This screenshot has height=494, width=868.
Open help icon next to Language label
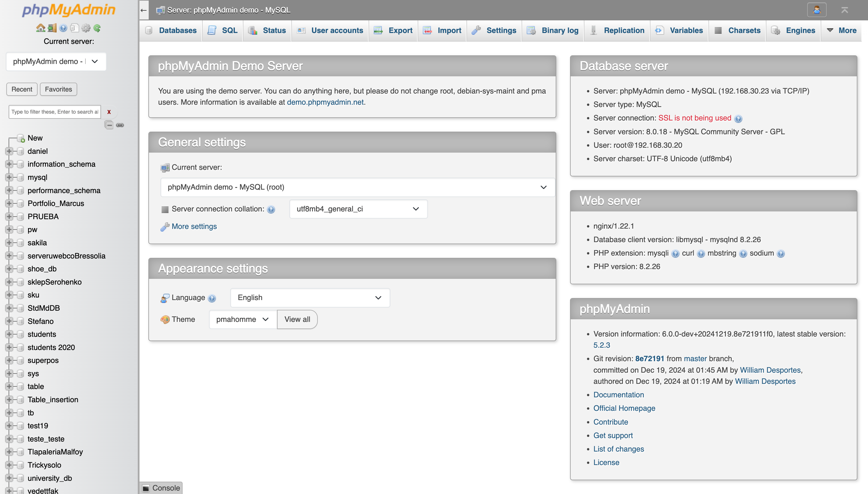[x=212, y=298]
